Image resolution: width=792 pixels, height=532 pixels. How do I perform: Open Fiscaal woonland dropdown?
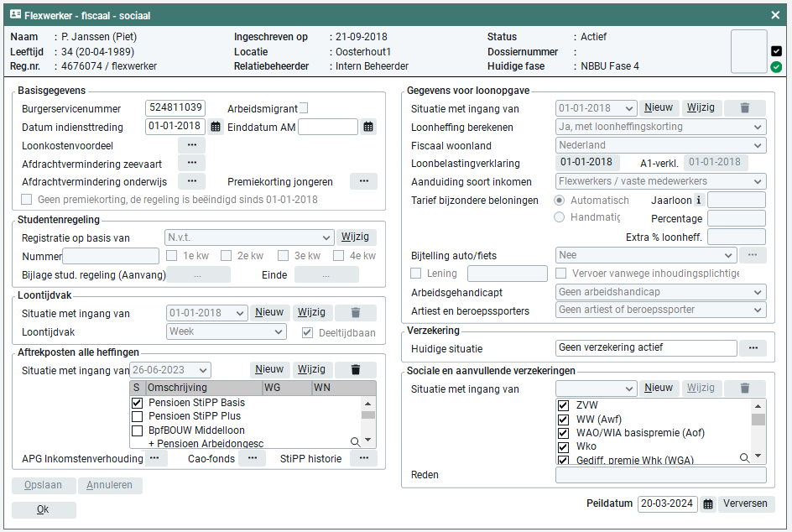point(660,145)
